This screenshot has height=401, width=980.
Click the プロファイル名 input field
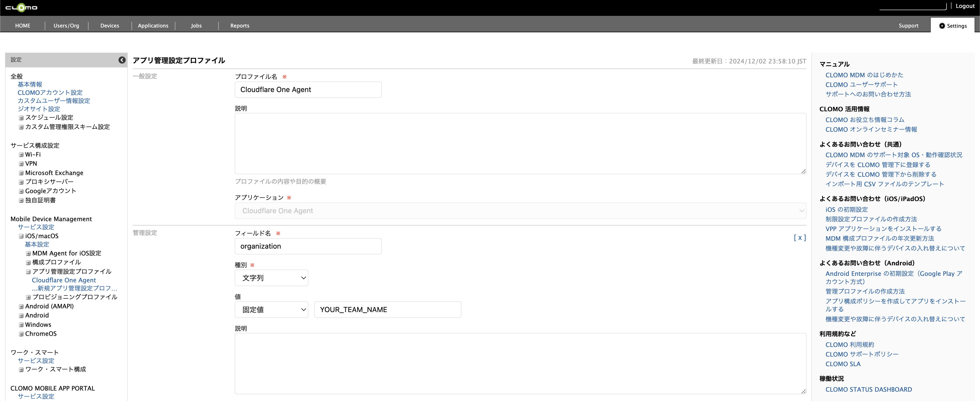(308, 90)
